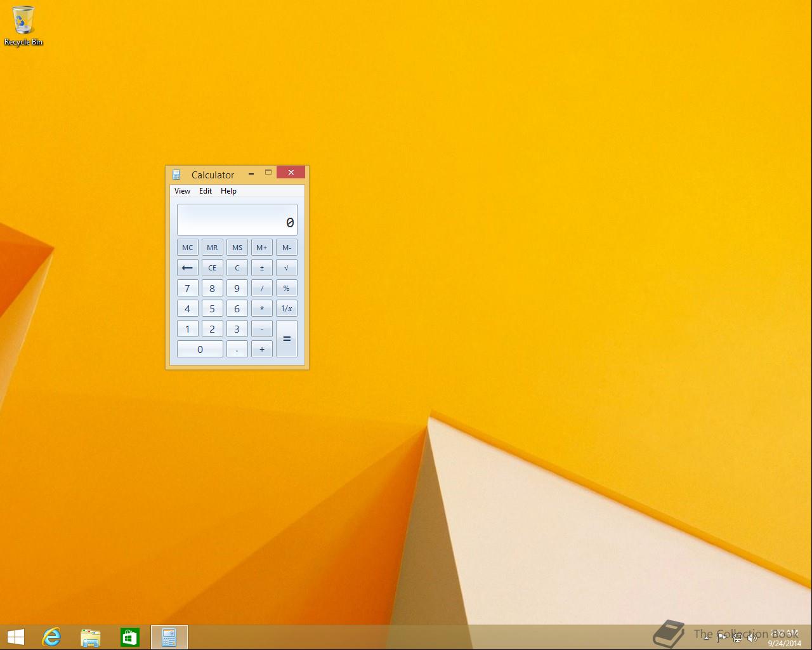
Task: Click the 4 key
Action: point(187,308)
